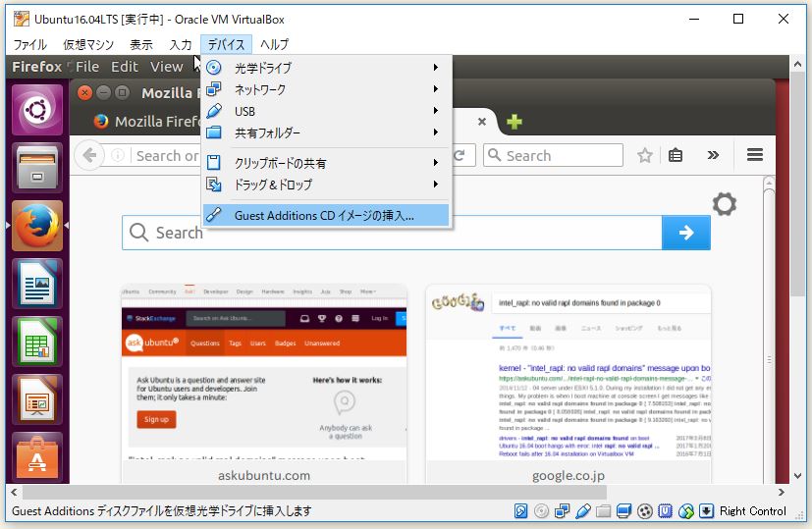812x529 pixels.
Task: Expand arrow beside ドラッグ＆ドロップ
Action: point(436,185)
